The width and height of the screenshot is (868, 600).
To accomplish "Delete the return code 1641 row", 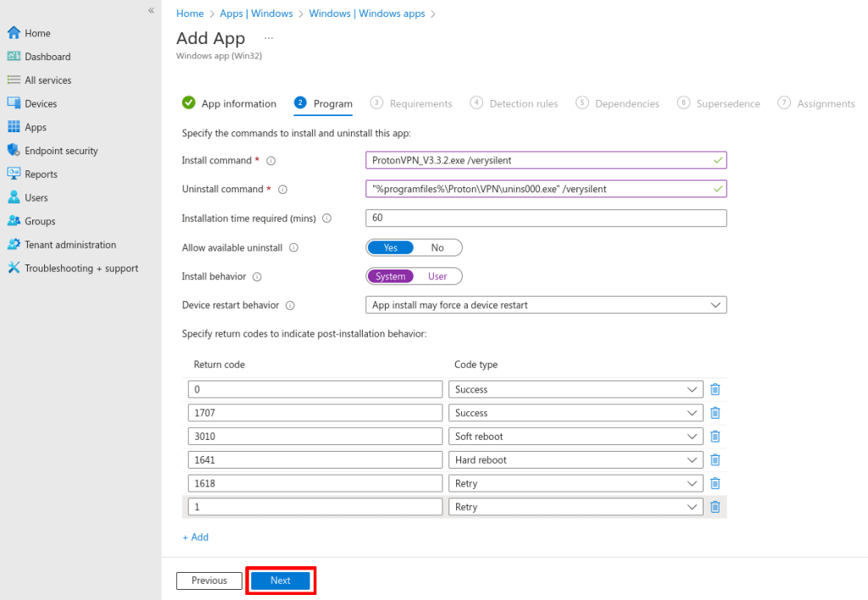I will pyautogui.click(x=715, y=460).
